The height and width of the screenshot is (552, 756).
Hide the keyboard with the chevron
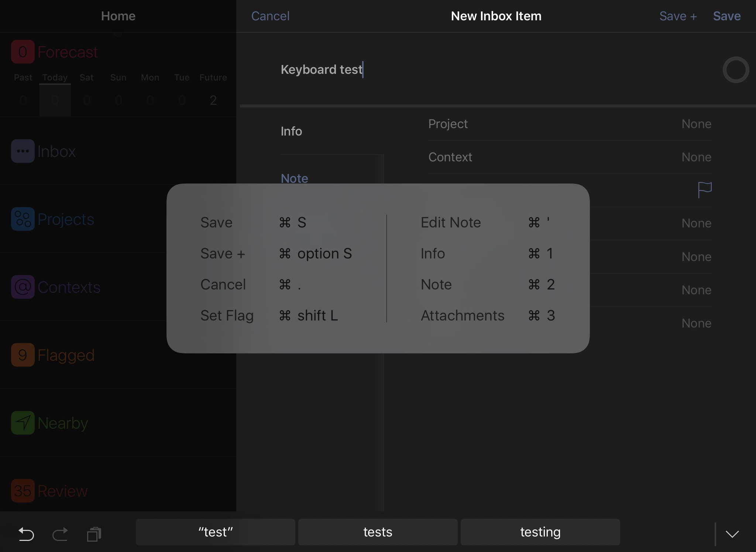(732, 534)
